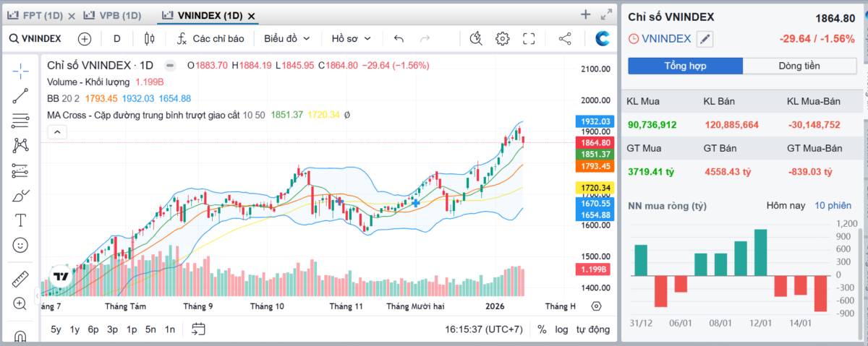868x346 pixels.
Task: Set range to 5n
Action: [x=150, y=329]
